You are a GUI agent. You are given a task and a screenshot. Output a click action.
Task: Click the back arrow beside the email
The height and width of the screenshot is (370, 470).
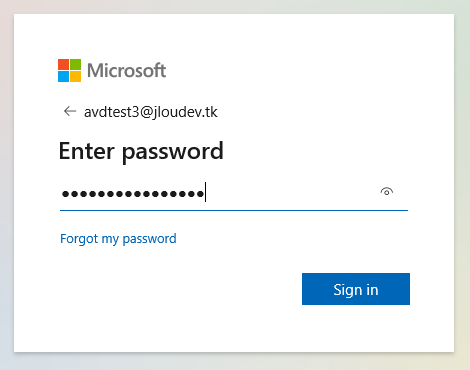[70, 111]
